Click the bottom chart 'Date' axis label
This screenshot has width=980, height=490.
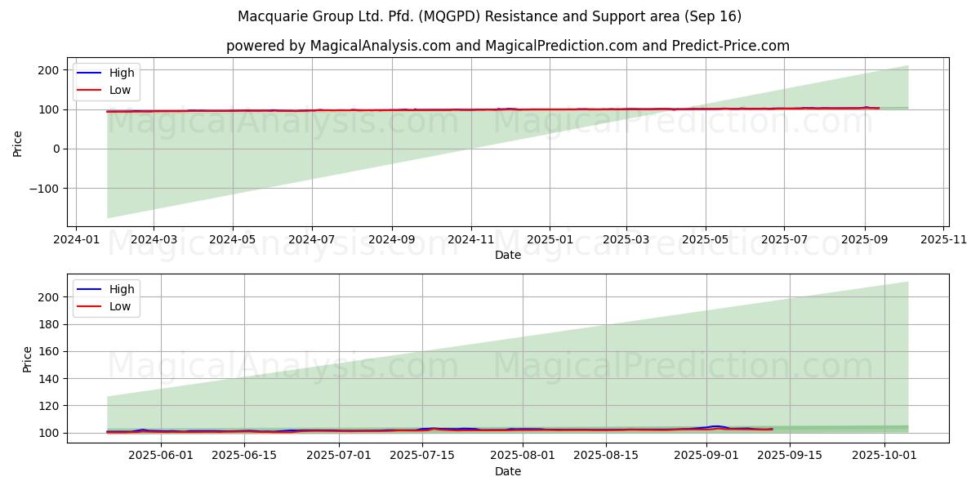coord(508,471)
